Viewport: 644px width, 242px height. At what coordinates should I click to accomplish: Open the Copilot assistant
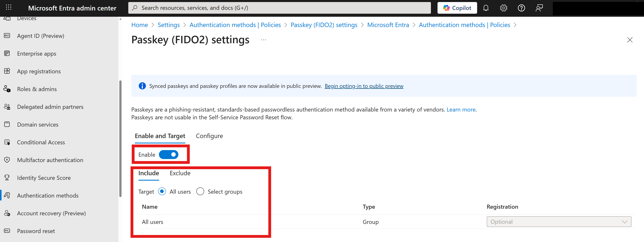point(457,8)
